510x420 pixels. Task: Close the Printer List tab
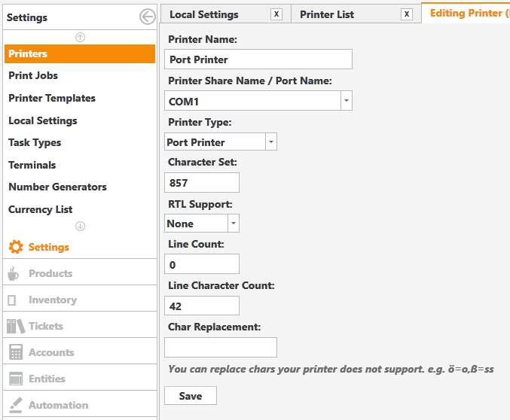[407, 14]
